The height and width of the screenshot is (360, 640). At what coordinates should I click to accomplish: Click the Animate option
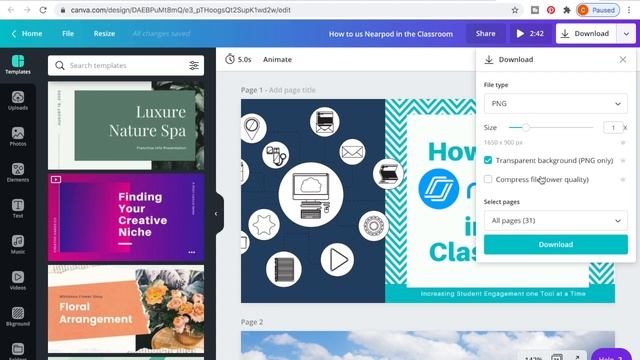(x=277, y=60)
